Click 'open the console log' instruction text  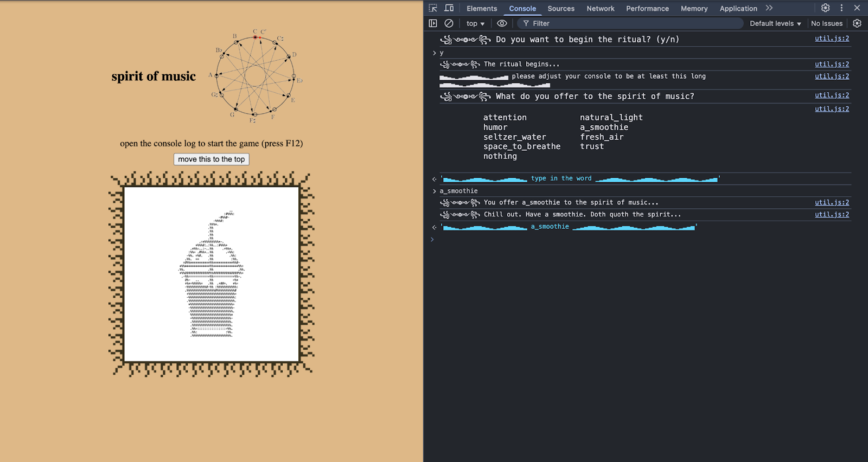[212, 144]
